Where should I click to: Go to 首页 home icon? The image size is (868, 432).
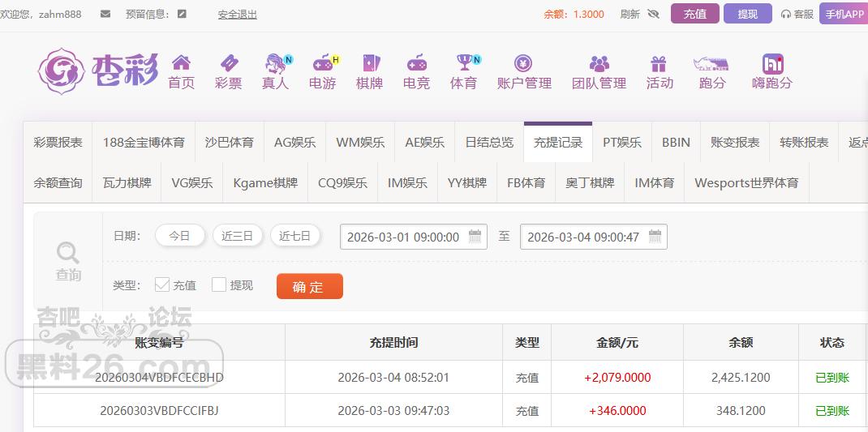[181, 62]
